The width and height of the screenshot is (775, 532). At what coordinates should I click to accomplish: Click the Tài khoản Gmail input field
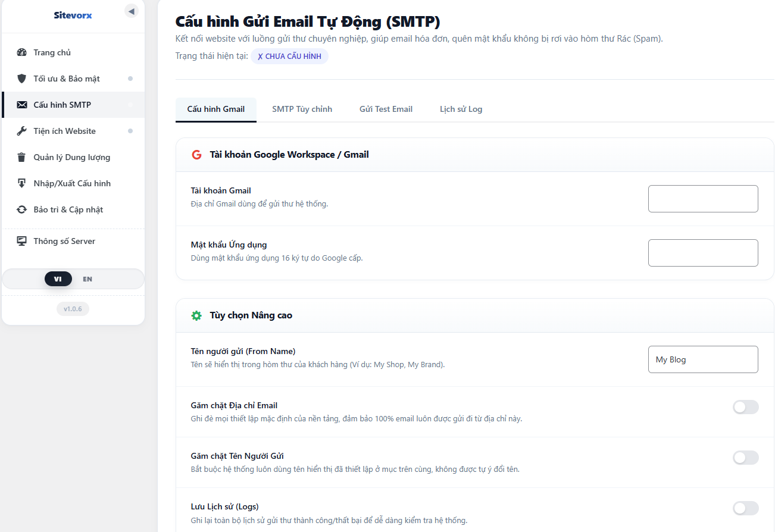(703, 199)
